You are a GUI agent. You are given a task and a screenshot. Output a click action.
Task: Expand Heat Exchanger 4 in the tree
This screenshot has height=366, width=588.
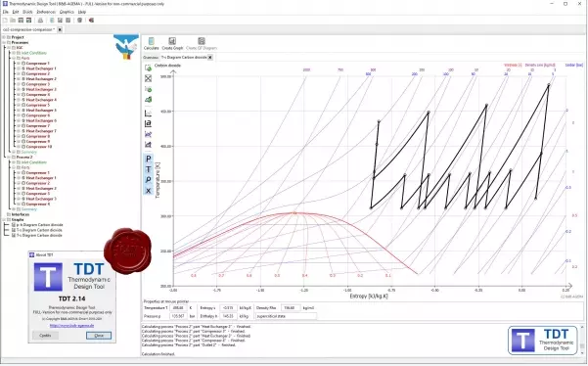point(19,100)
